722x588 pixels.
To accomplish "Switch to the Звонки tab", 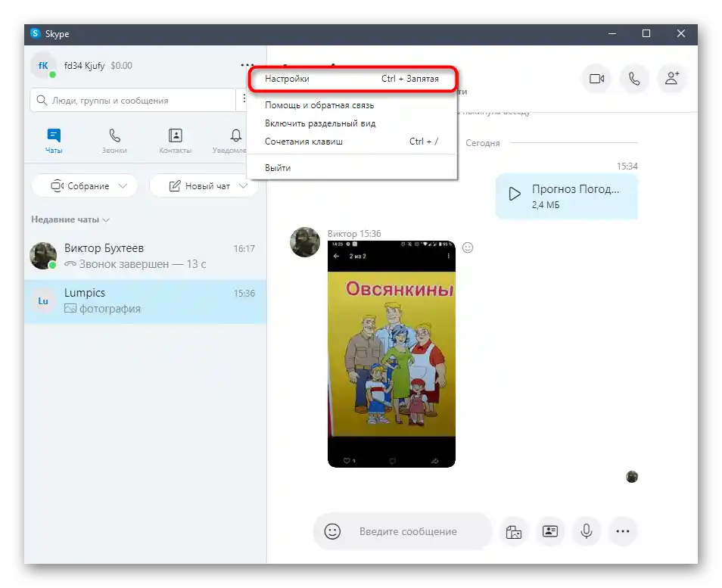I will [x=114, y=141].
